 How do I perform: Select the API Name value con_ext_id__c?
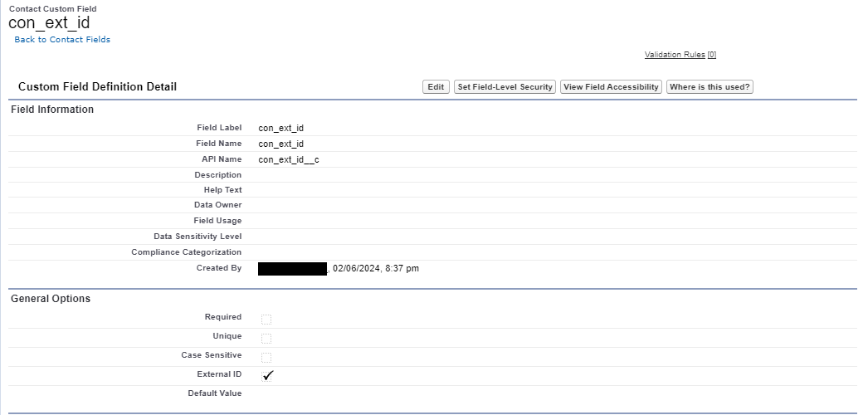coord(289,159)
